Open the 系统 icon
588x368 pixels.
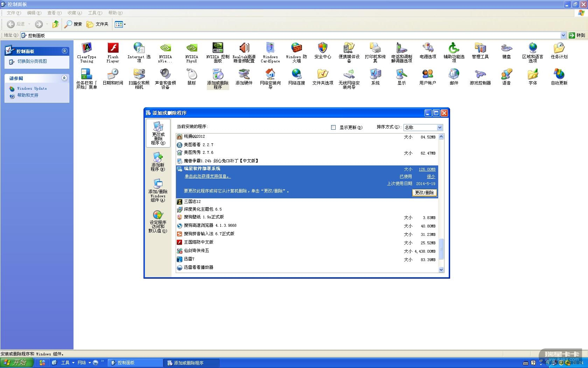375,77
